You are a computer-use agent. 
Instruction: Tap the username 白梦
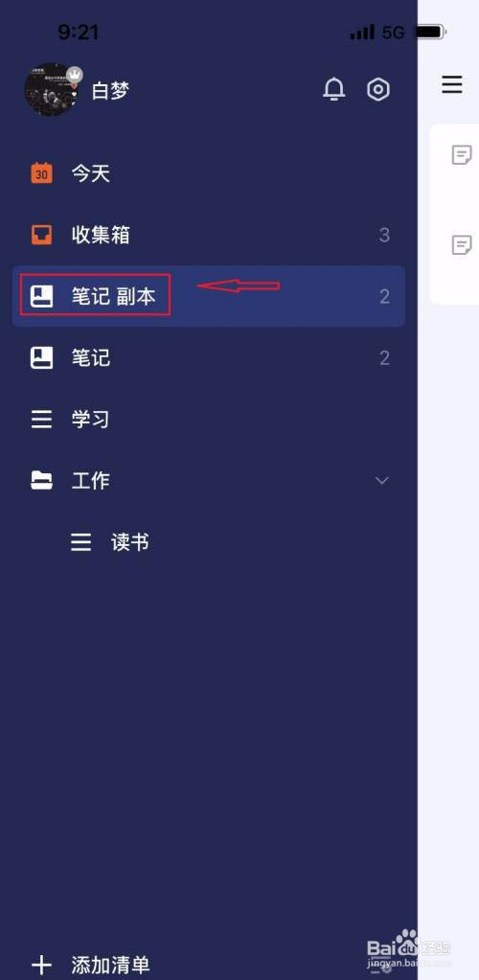(x=110, y=91)
